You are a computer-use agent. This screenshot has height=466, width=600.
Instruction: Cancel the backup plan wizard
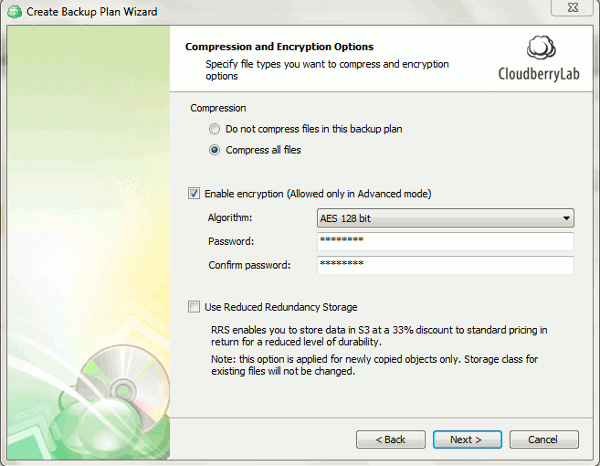pos(544,440)
